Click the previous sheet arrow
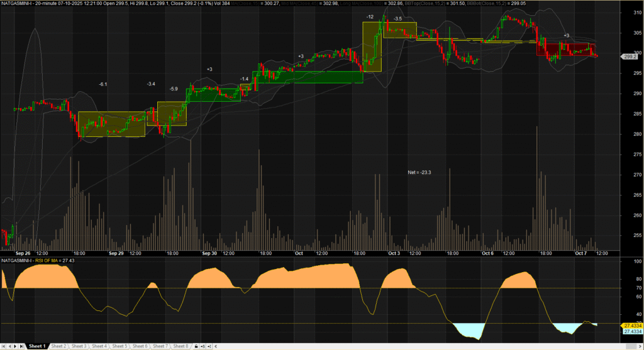This screenshot has width=644, height=350. point(10,346)
